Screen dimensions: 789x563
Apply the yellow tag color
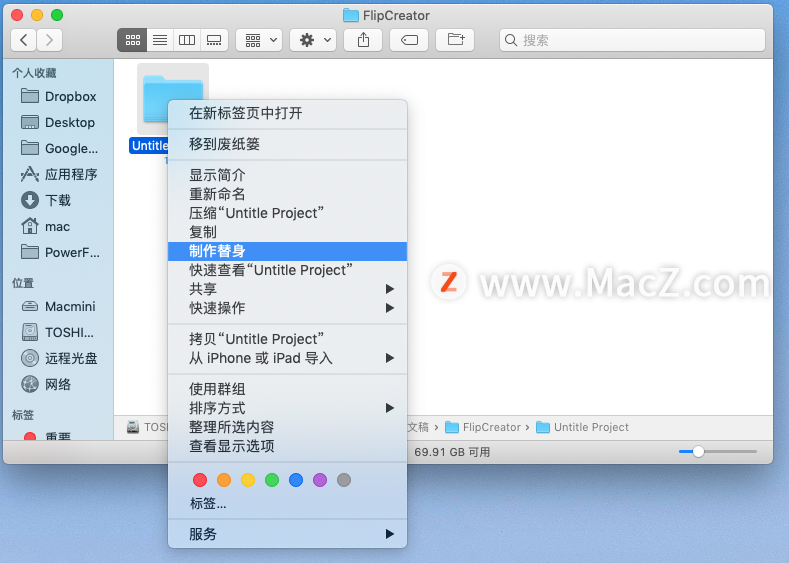tap(248, 480)
